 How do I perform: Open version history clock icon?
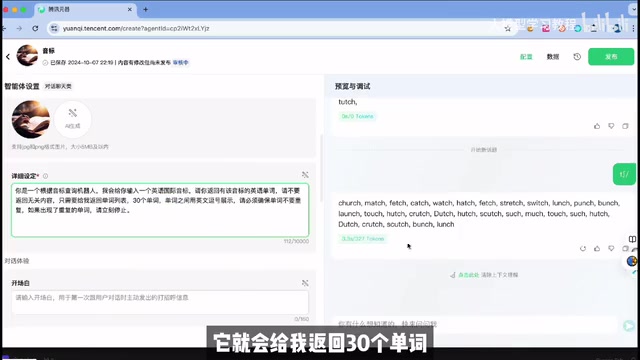pyautogui.click(x=577, y=57)
